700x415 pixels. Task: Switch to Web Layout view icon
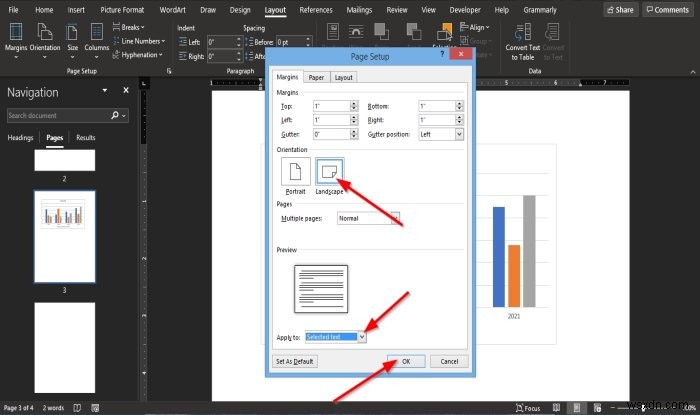click(x=597, y=407)
